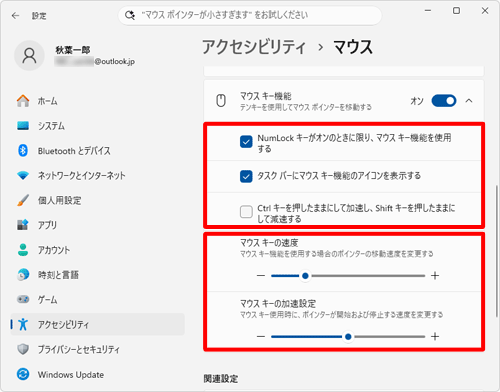The width and height of the screenshot is (500, 392).
Task: Click the アクセシビリティ figure icon
Action: pos(23,324)
